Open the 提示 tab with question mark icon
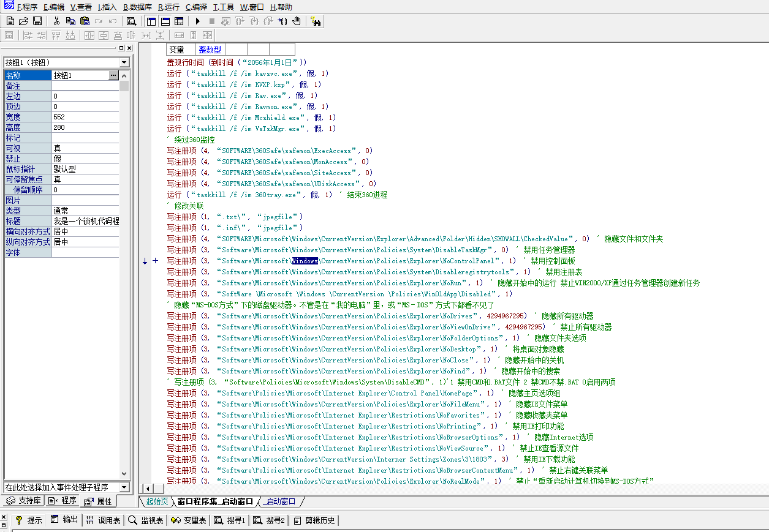The width and height of the screenshot is (769, 532). point(29,520)
